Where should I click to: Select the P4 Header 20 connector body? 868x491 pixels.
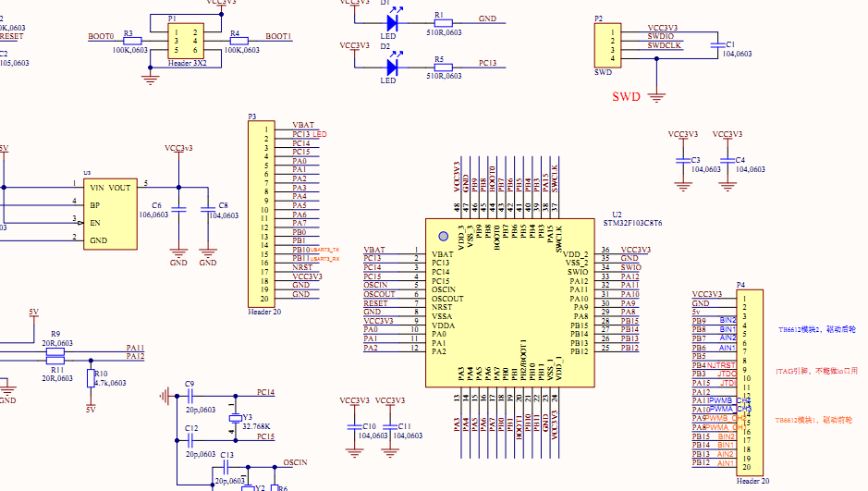tap(750, 383)
